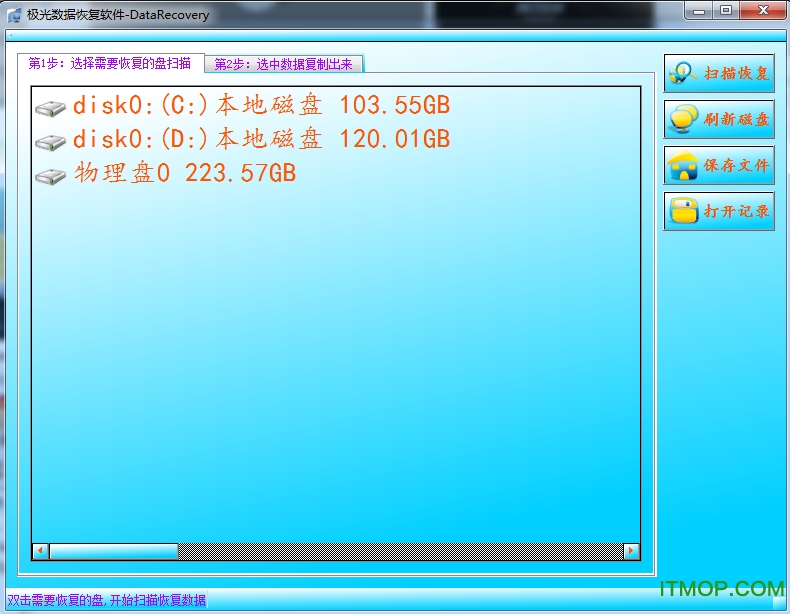Close the DataRecovery window
790x614 pixels.
pyautogui.click(x=763, y=11)
